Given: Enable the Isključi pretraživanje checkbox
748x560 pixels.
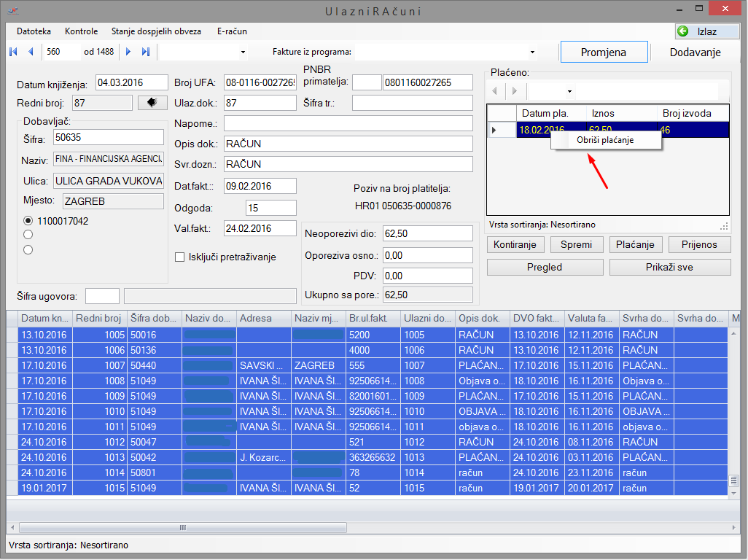Looking at the screenshot, I should [180, 257].
